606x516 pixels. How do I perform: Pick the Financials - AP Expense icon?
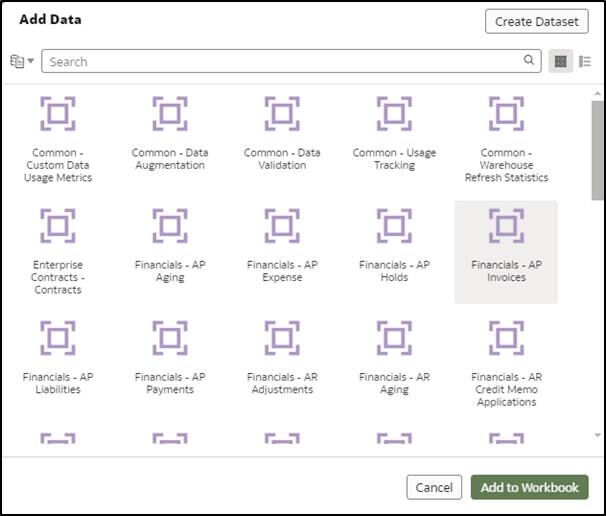point(282,226)
